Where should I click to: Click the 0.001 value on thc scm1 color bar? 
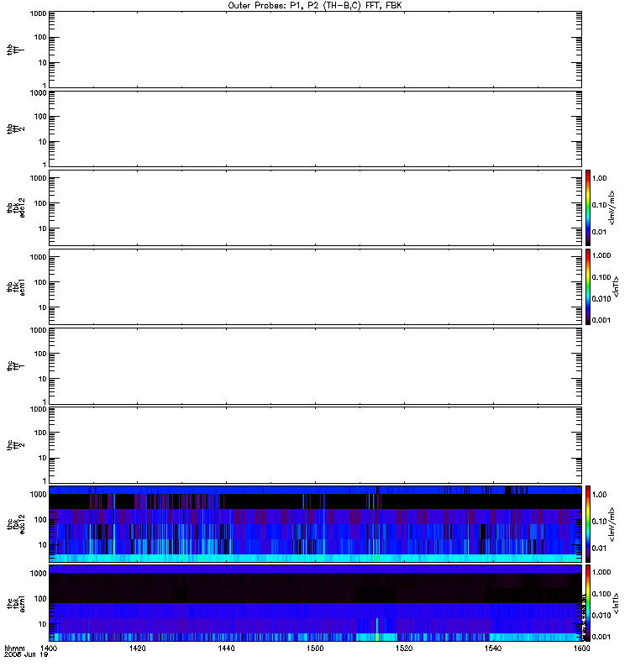click(601, 637)
